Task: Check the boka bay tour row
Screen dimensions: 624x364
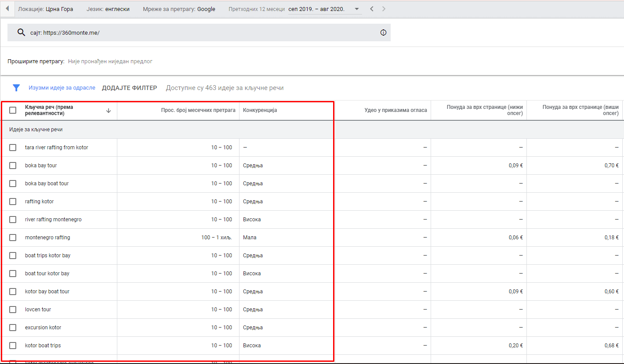Action: [x=13, y=166]
